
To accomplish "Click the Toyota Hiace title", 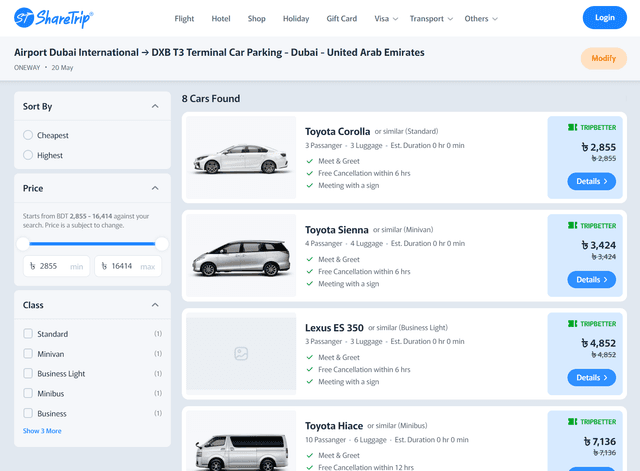I will coord(333,426).
